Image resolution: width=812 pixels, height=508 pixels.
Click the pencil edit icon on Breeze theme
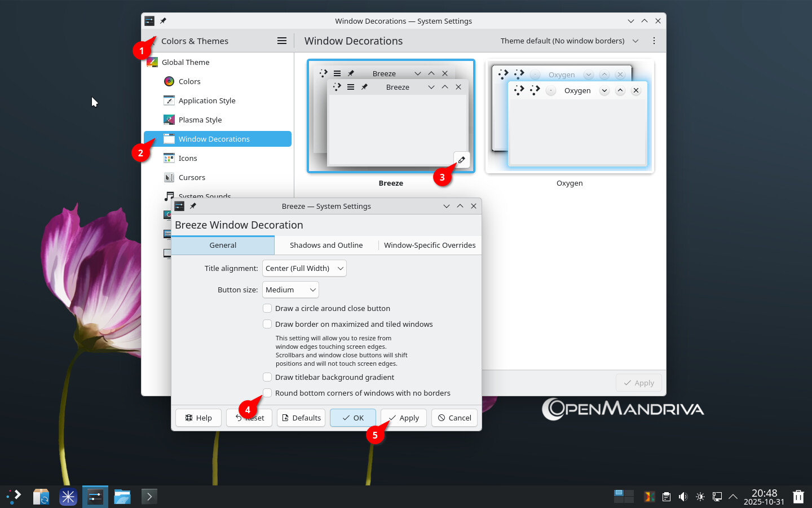click(461, 160)
